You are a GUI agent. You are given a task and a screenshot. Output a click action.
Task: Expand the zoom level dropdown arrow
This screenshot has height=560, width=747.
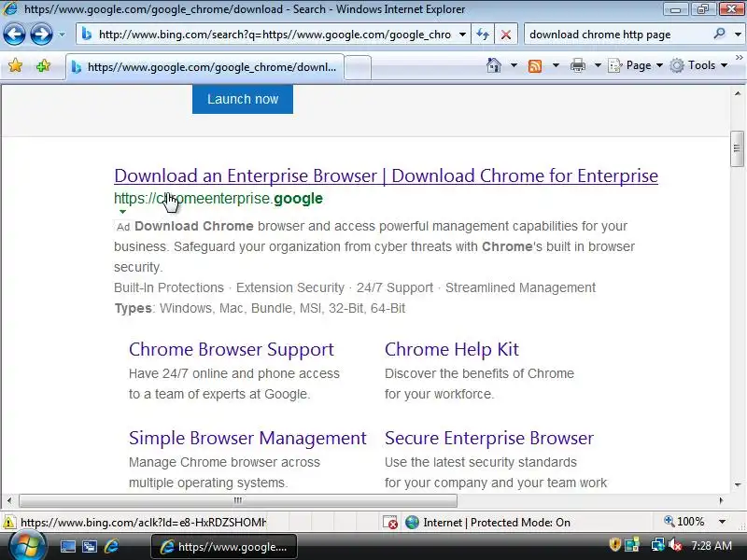point(722,522)
